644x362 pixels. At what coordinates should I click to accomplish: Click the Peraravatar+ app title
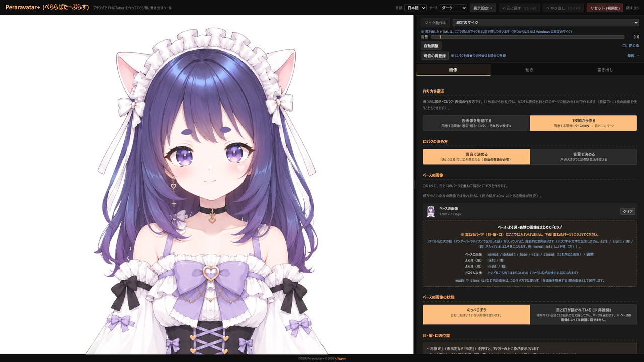point(47,7)
